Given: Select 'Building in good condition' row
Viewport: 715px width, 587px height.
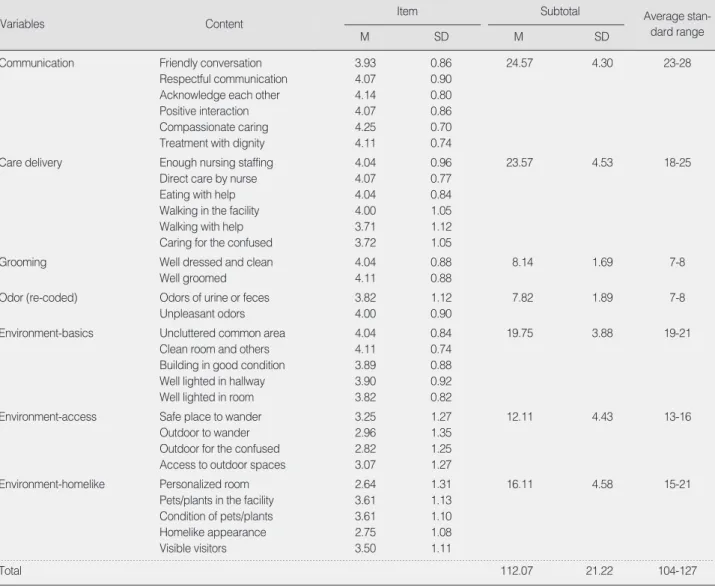Looking at the screenshot, I should point(222,365).
